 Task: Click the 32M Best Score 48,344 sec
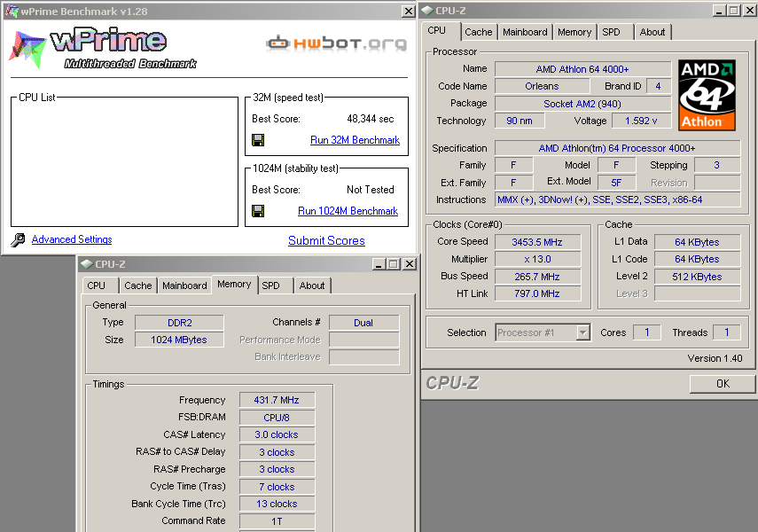371,119
